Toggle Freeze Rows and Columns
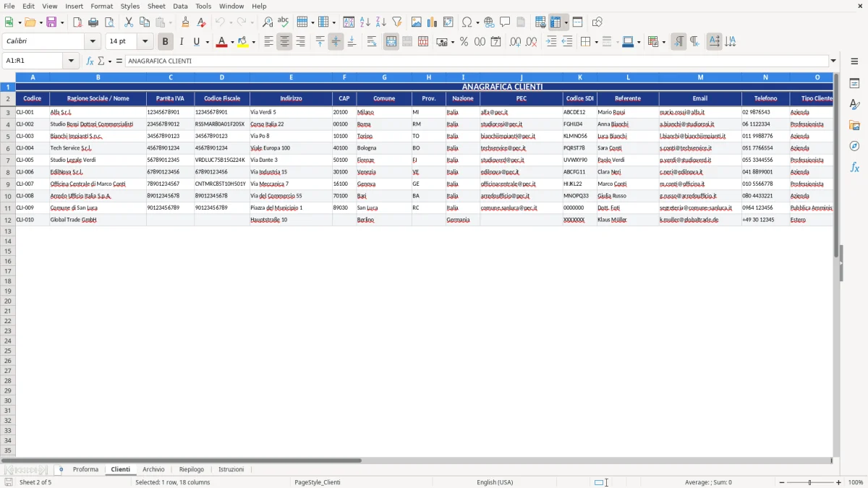 click(556, 22)
